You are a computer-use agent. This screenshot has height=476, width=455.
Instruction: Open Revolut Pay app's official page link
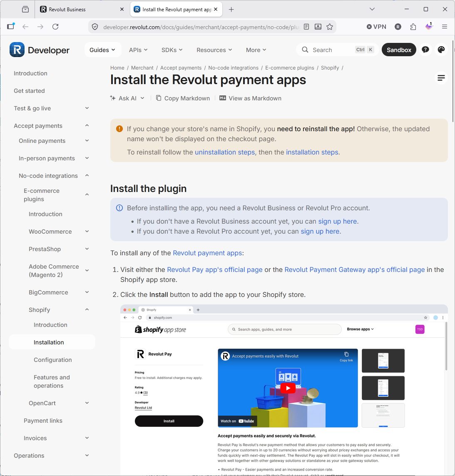[215, 269]
